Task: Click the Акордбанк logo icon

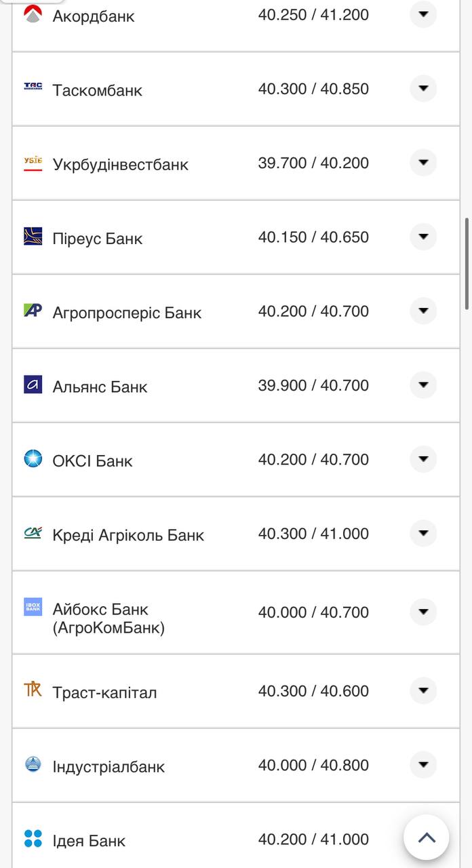Action: click(x=33, y=14)
